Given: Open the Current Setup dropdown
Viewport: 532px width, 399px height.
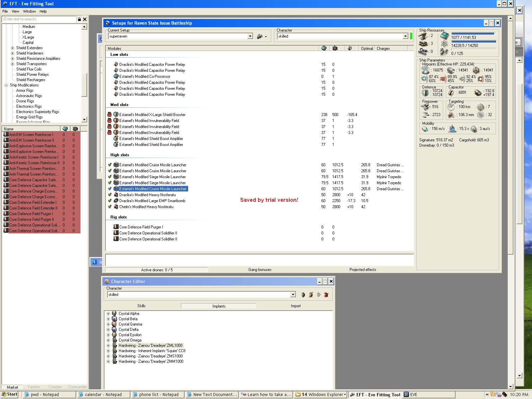Looking at the screenshot, I should 250,36.
